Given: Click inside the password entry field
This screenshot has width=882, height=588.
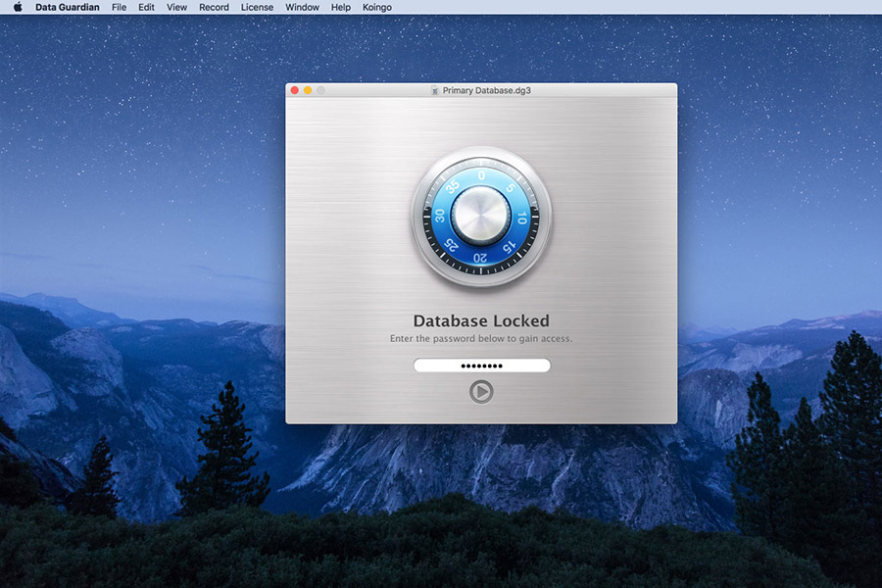Looking at the screenshot, I should pyautogui.click(x=481, y=365).
